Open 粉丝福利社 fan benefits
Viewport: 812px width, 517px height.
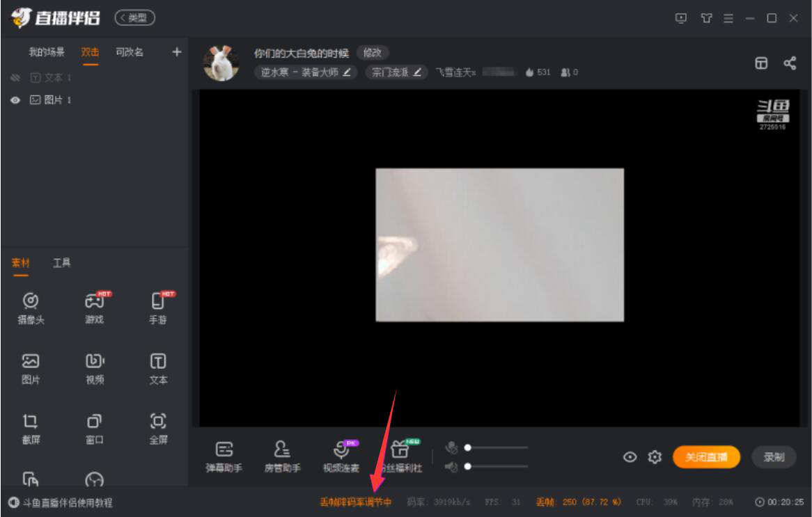(401, 456)
